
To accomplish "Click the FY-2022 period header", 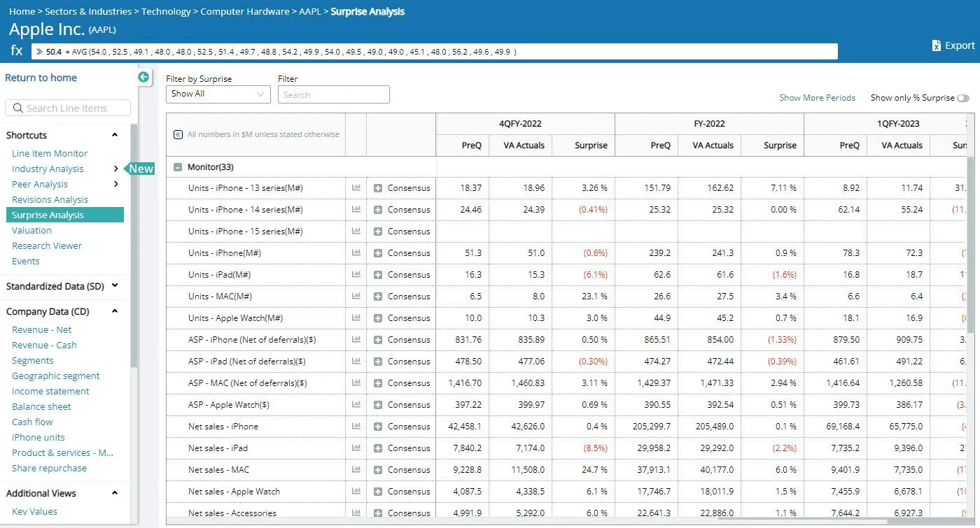I will [709, 124].
